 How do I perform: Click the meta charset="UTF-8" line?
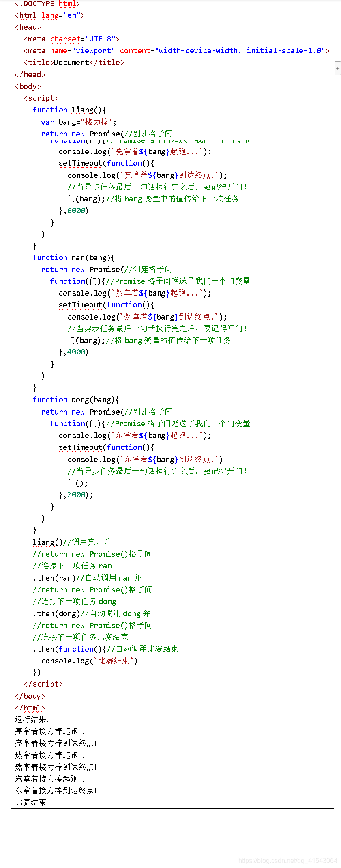tap(71, 39)
